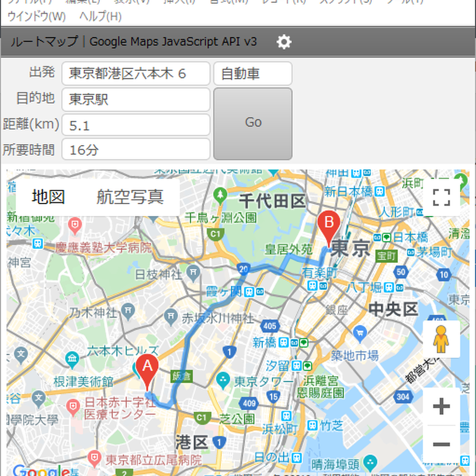Click the 千鳥ヶ淵公園 park tree icon

(x=220, y=195)
